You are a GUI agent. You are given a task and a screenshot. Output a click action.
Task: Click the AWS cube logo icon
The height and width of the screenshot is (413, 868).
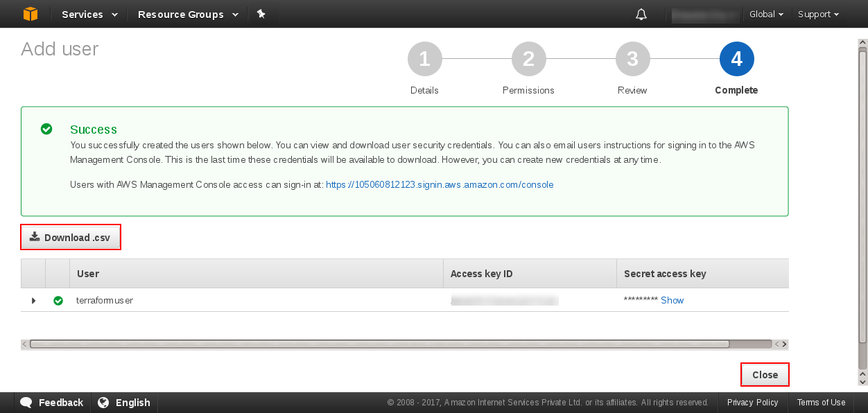[30, 14]
